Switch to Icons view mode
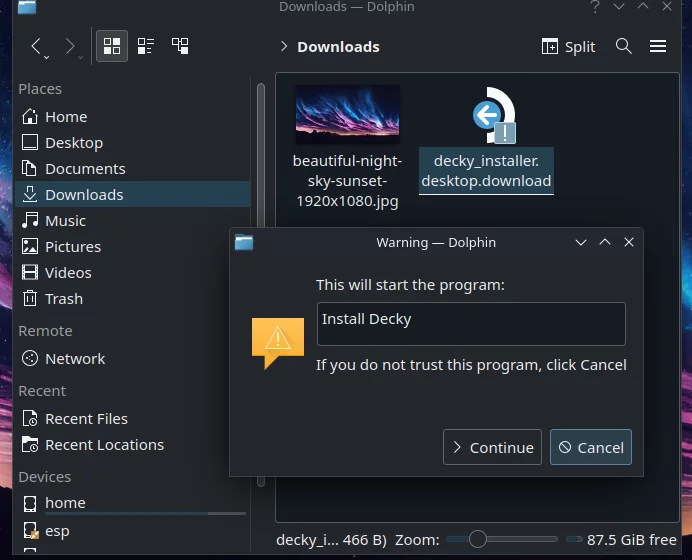The height and width of the screenshot is (560, 692). coord(112,46)
